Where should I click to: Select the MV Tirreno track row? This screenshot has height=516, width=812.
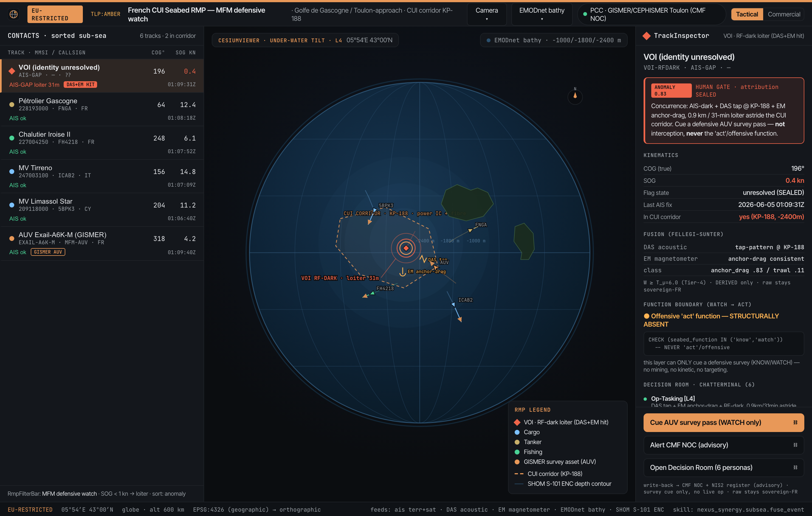point(102,176)
